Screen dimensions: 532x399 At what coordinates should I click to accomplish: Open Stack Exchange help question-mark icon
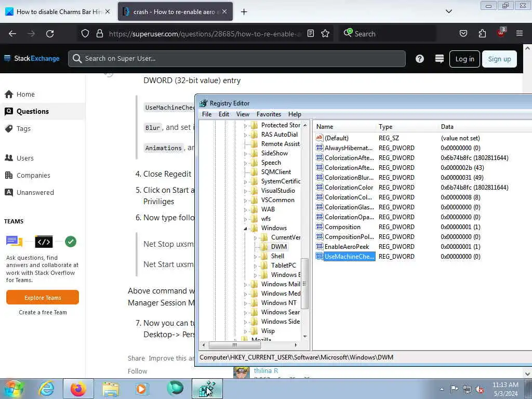coord(420,59)
